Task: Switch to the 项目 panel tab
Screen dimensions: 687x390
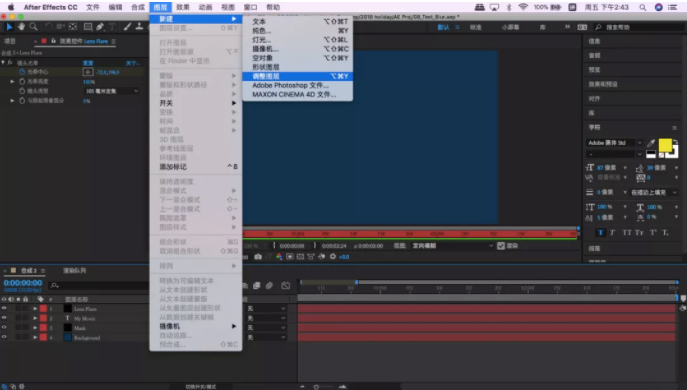Action: click(10, 41)
